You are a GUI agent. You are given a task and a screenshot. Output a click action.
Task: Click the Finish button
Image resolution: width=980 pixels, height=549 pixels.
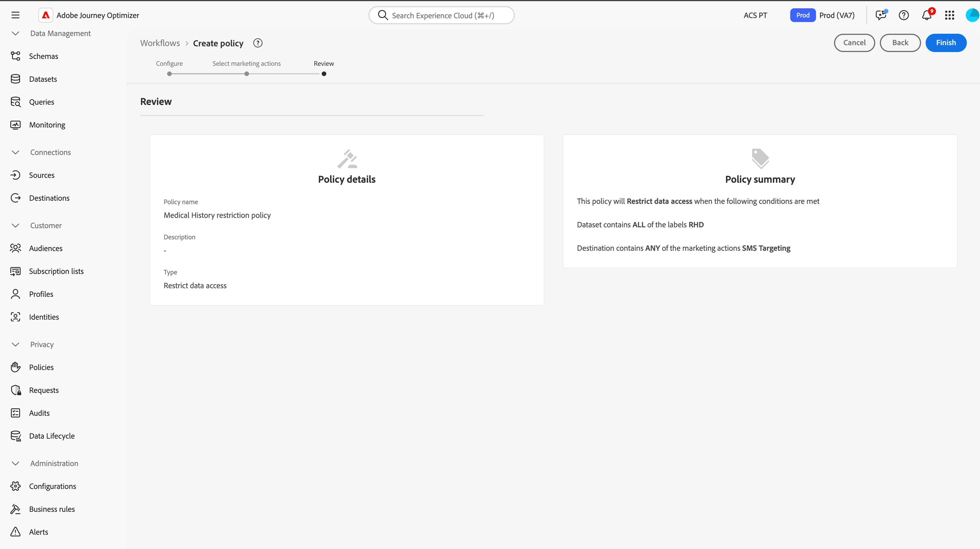pyautogui.click(x=946, y=43)
